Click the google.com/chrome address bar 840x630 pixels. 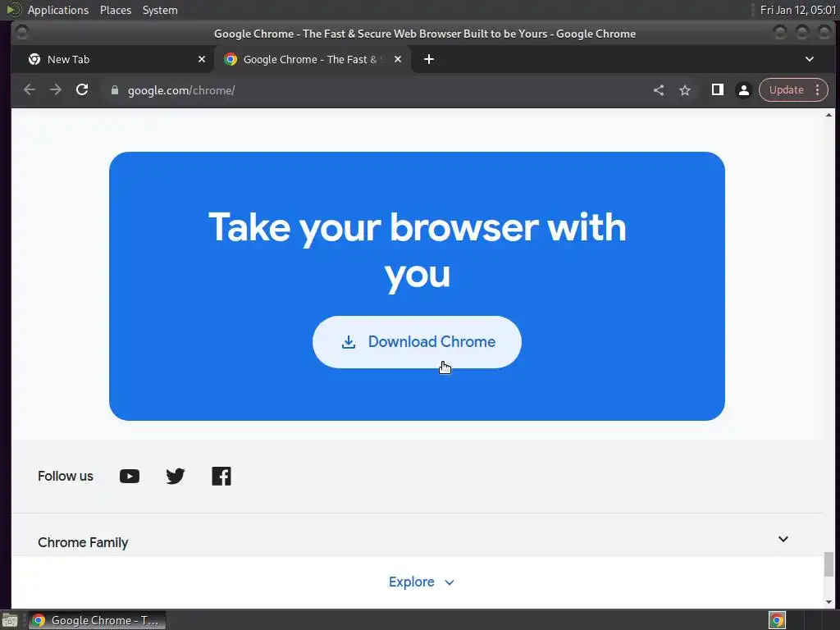[375, 90]
